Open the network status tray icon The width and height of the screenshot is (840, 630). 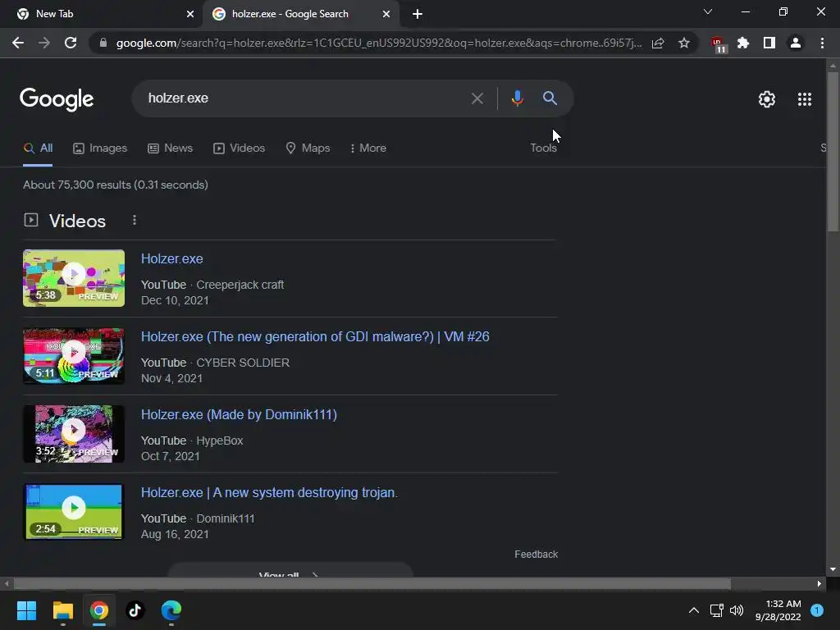(716, 610)
